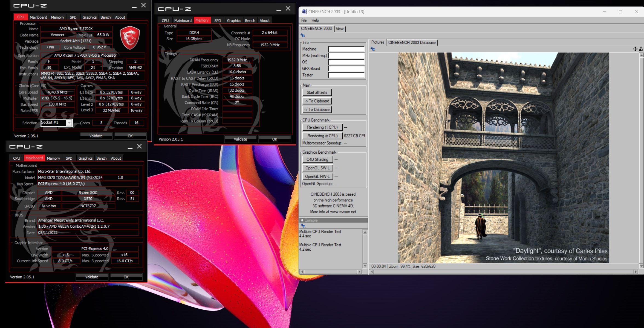Screen dimensions: 644x328
Task: Open the Mainboard tab in top-left CPU-Z
Action: pyautogui.click(x=38, y=17)
